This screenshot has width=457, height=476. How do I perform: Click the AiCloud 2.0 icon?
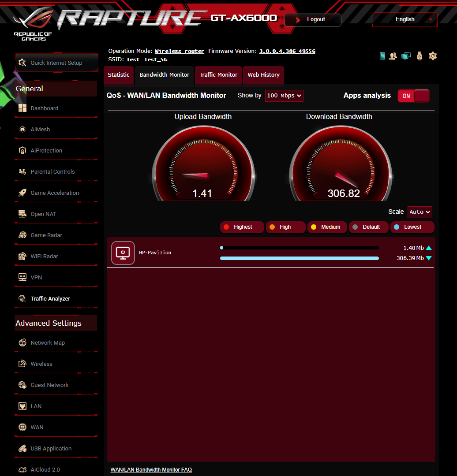(x=22, y=470)
